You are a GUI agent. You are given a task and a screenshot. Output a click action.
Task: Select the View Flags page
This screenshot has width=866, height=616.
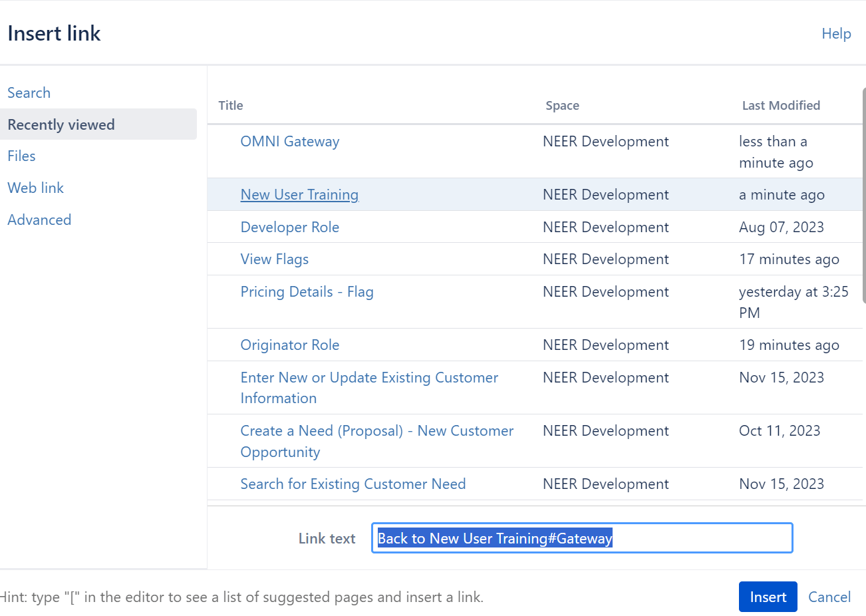(275, 259)
